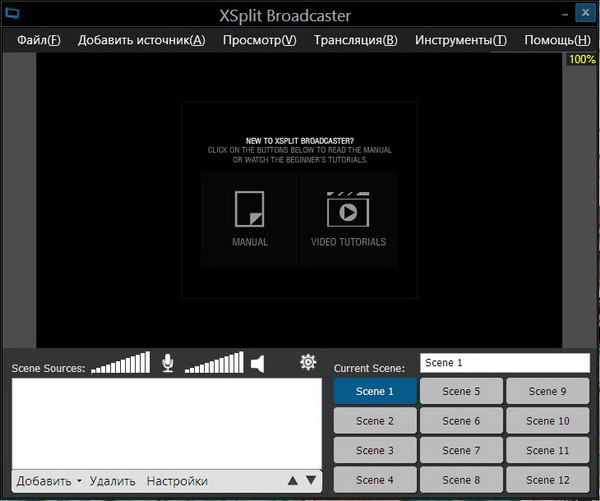The width and height of the screenshot is (600, 501).
Task: Click the Current Scene name field
Action: [x=505, y=363]
